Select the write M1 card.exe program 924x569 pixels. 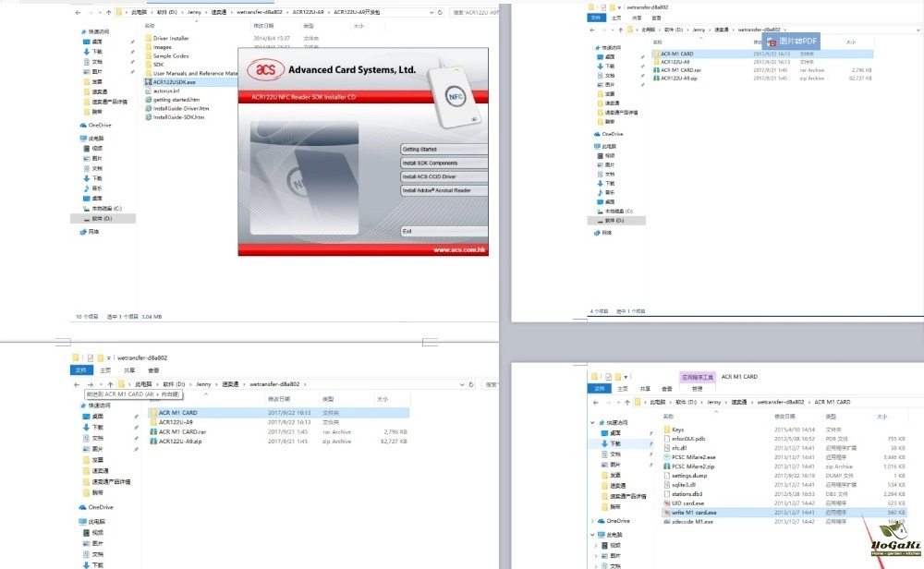693,512
